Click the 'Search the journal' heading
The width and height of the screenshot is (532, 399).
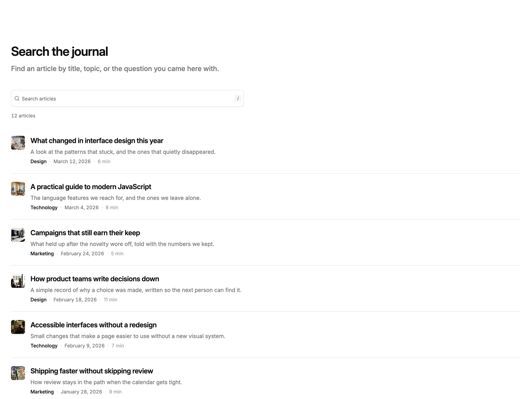[x=59, y=51]
